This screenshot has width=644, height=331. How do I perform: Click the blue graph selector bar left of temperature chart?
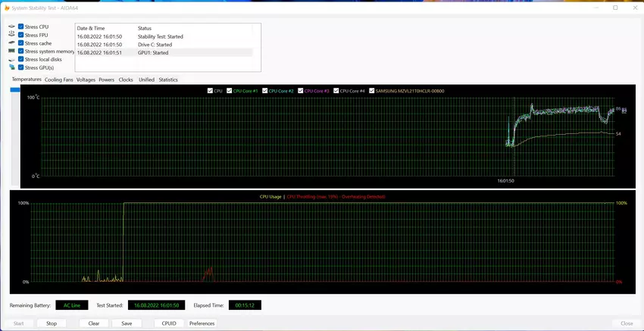pos(15,90)
